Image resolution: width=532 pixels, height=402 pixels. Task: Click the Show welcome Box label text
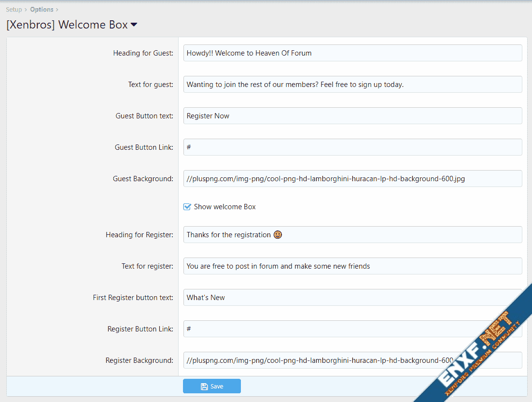(x=224, y=207)
